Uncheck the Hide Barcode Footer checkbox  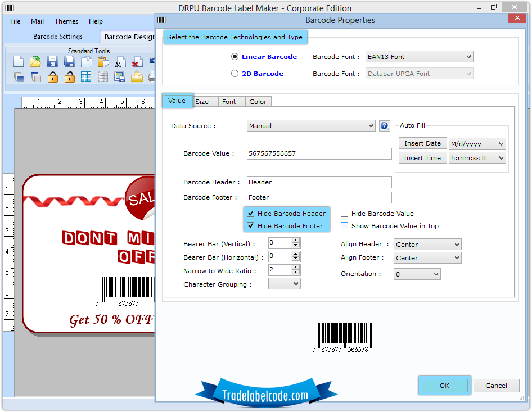tap(250, 226)
